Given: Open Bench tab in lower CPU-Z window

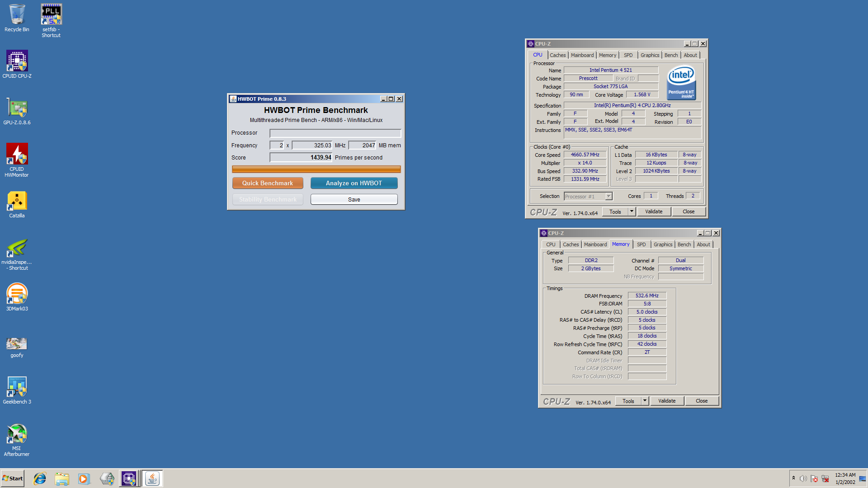Looking at the screenshot, I should tap(684, 244).
